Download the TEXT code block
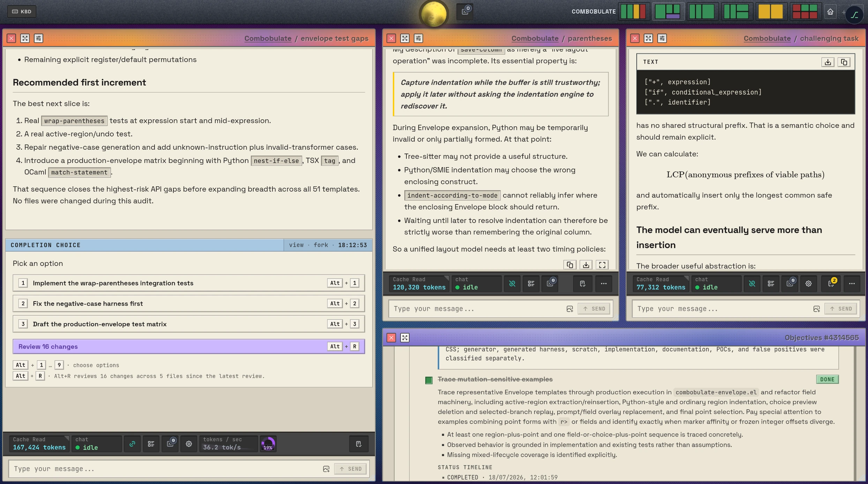This screenshot has width=868, height=484. [x=828, y=62]
